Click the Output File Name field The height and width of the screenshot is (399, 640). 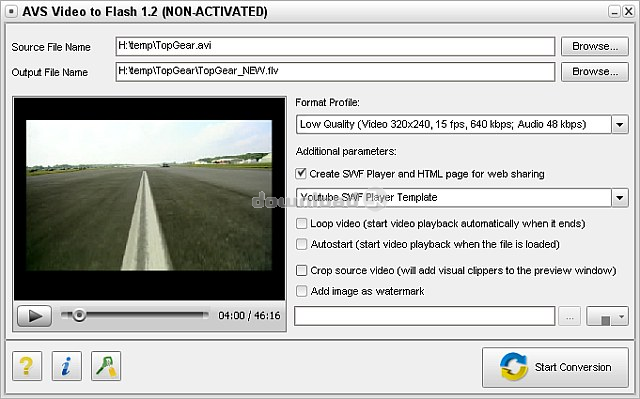coord(335,72)
